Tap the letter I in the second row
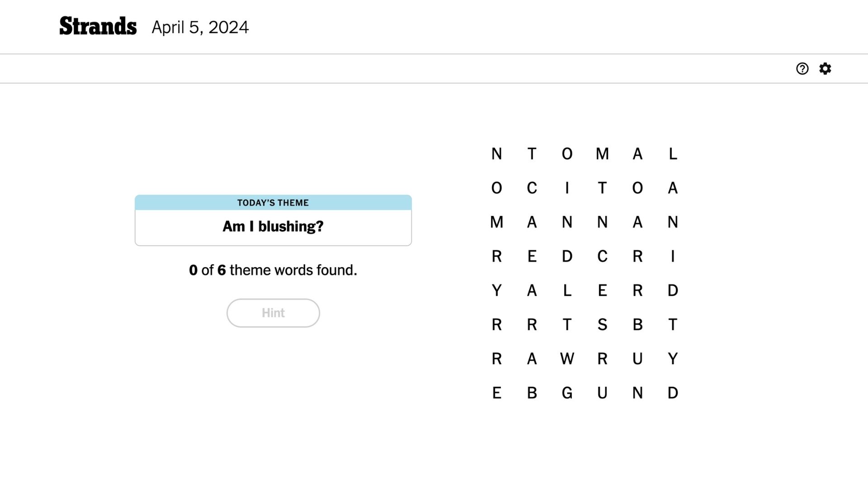This screenshot has height=488, width=868. [567, 188]
